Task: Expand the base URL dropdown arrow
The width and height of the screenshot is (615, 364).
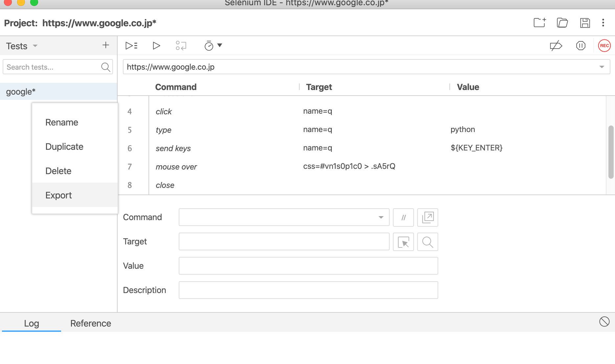Action: [602, 67]
